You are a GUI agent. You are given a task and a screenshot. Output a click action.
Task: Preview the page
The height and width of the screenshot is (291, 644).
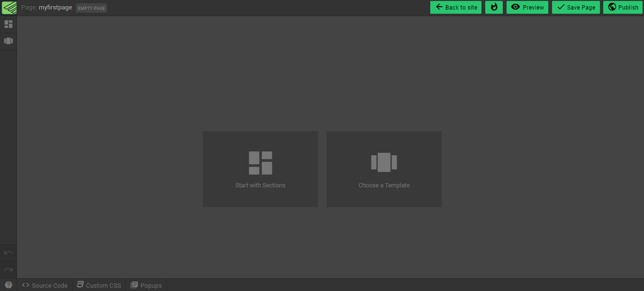(x=527, y=7)
